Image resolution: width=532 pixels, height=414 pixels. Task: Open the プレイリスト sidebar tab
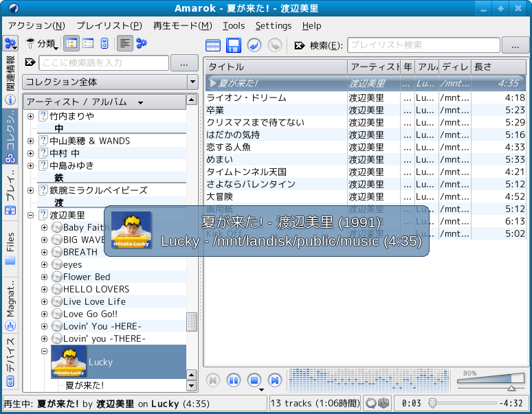pos(10,192)
